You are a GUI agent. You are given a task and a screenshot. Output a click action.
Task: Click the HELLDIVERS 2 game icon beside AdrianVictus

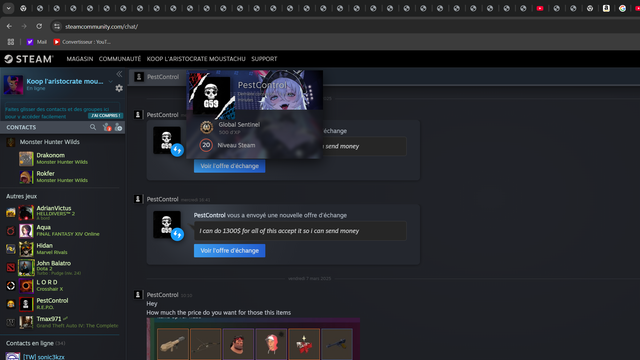coord(11,213)
